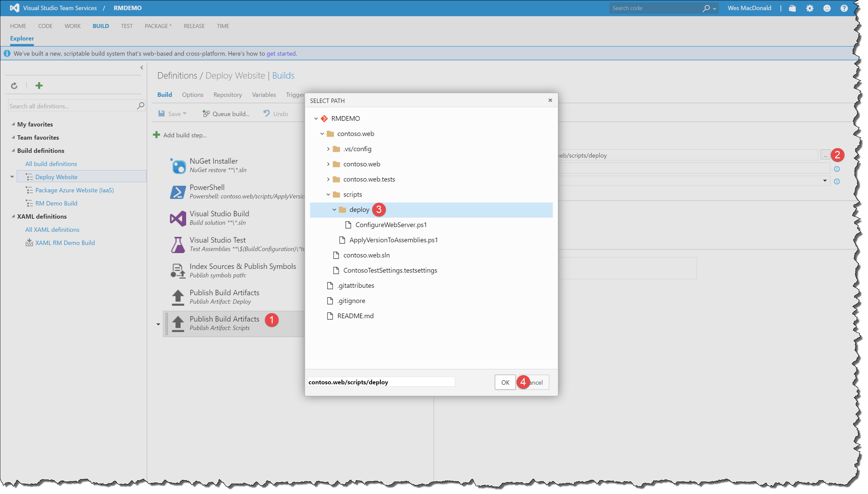Collapse the left definitions pane

(x=142, y=67)
